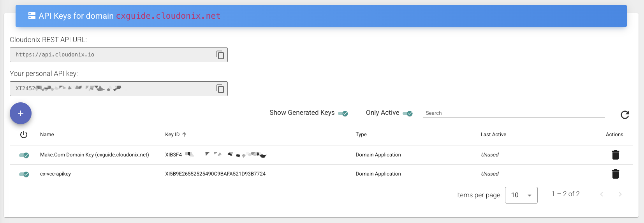This screenshot has width=644, height=223.
Task: Sort by Type column header
Action: point(361,135)
